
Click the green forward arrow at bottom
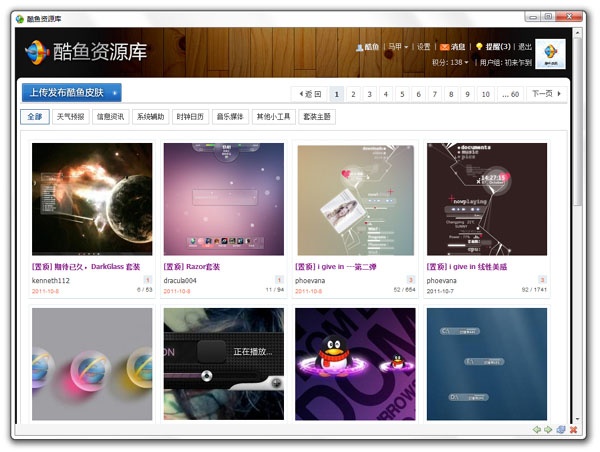(x=548, y=429)
